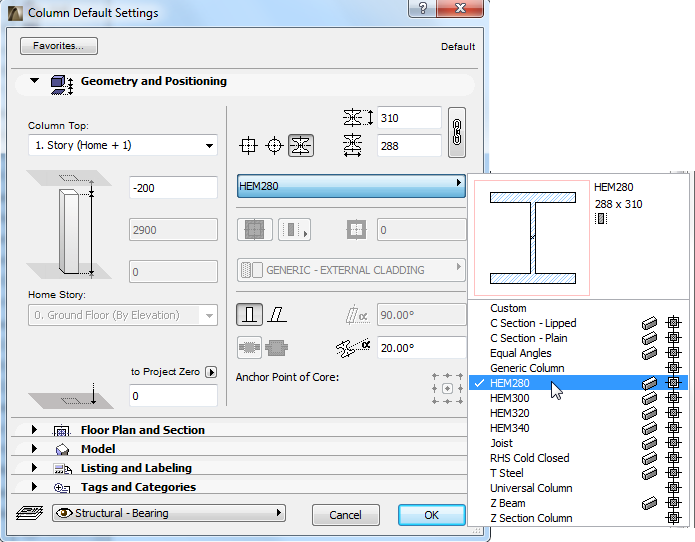Expand the Floor Plan and Section panel
The width and height of the screenshot is (695, 542).
pos(34,429)
